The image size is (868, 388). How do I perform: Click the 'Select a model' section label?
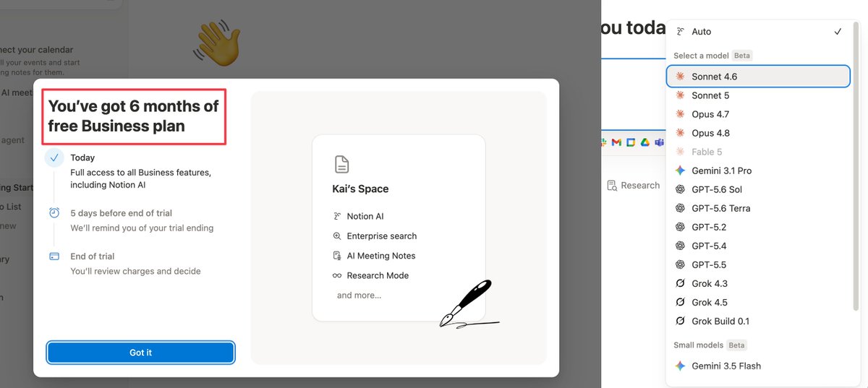[701, 56]
